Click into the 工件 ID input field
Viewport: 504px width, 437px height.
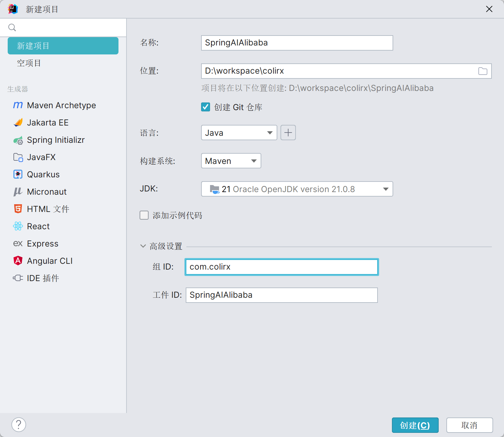[x=281, y=295]
